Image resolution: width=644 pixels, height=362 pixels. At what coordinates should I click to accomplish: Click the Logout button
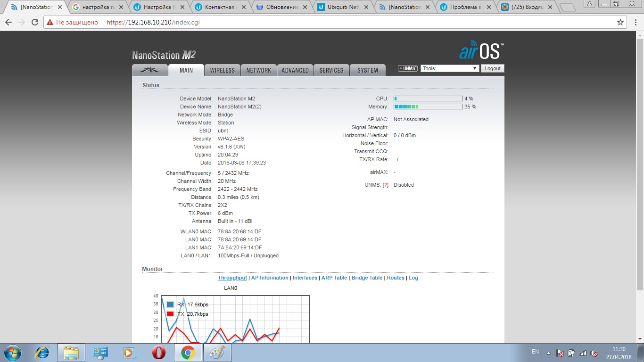[x=492, y=68]
